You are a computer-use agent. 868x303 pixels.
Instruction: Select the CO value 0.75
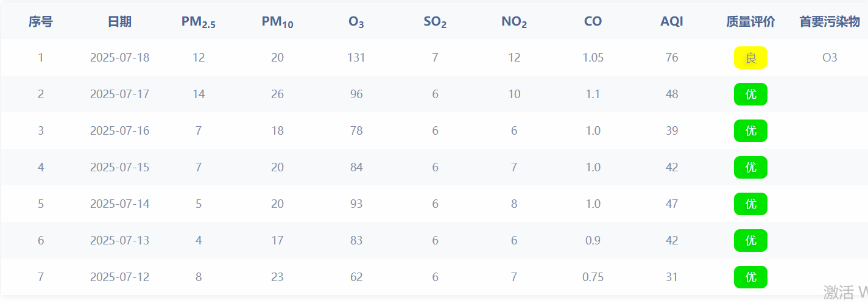coord(593,277)
